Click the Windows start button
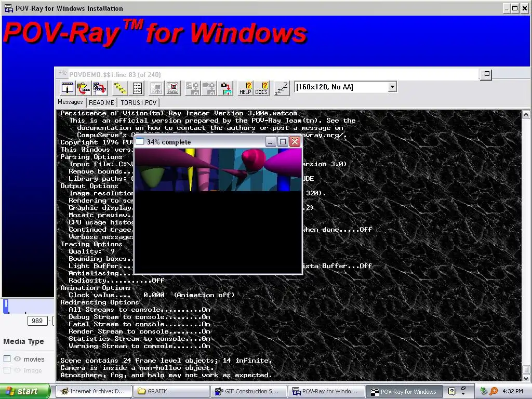This screenshot has height=399, width=532. (25, 391)
